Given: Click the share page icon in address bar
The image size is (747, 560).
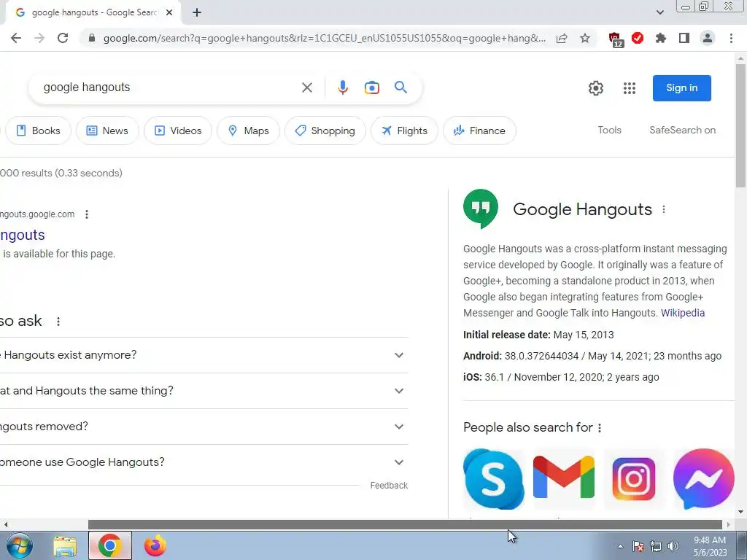Looking at the screenshot, I should pos(562,39).
